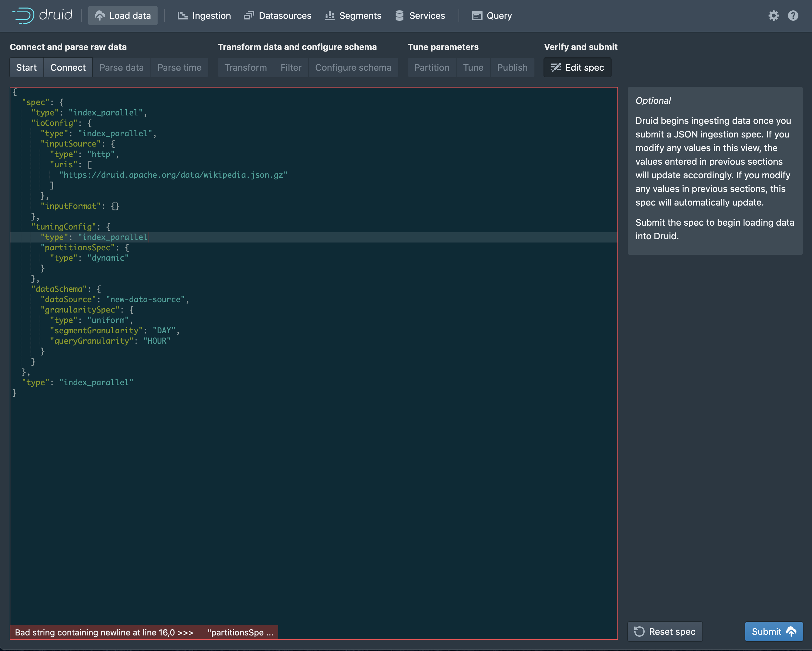Screen dimensions: 812x651
Task: Click the Load data cloud upload icon
Action: pos(100,16)
